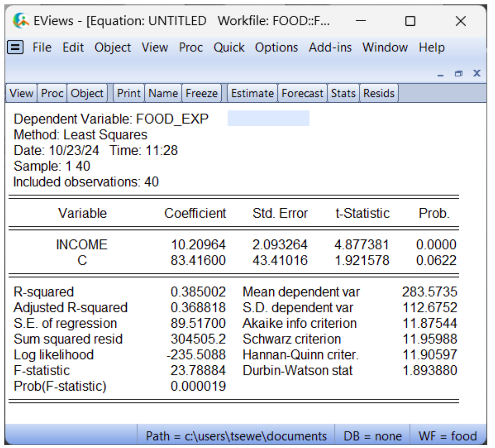This screenshot has width=495, height=448.
Task: Restore the inner equation window
Action: [459, 73]
